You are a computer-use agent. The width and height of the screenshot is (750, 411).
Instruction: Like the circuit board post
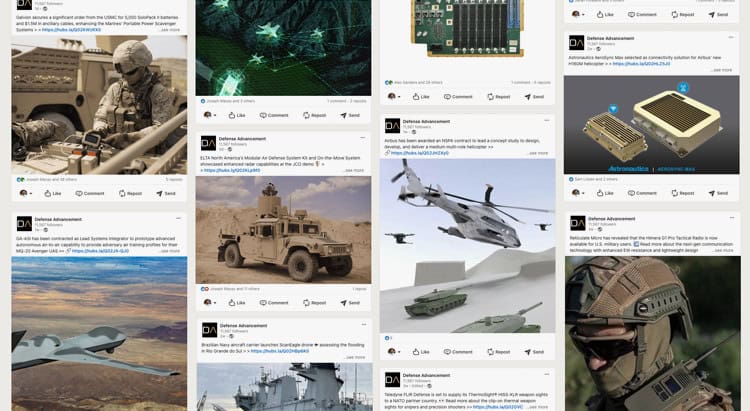tap(421, 97)
